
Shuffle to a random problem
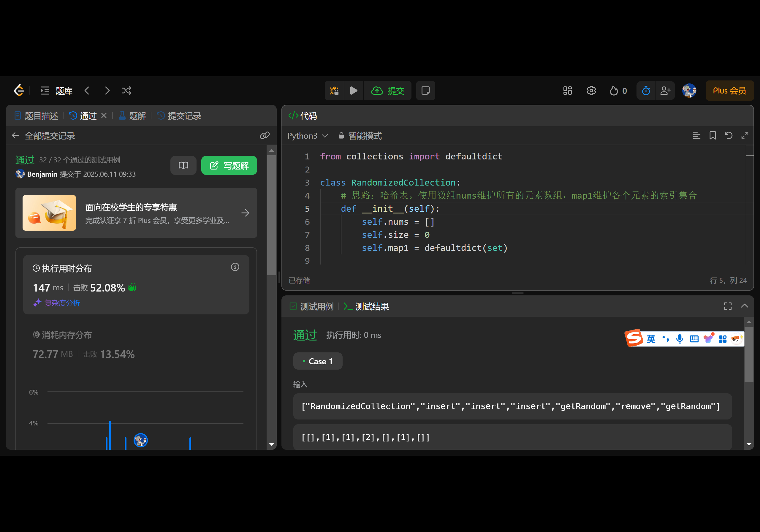126,91
